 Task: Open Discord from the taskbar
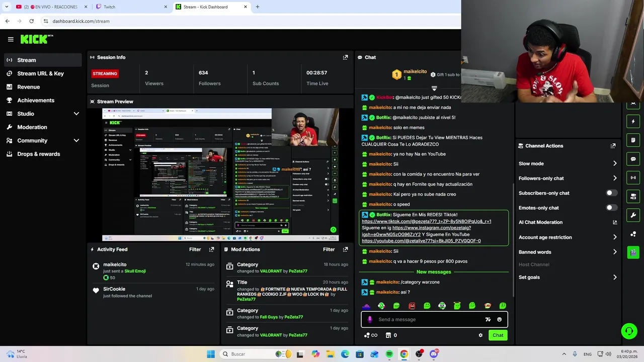(x=434, y=354)
